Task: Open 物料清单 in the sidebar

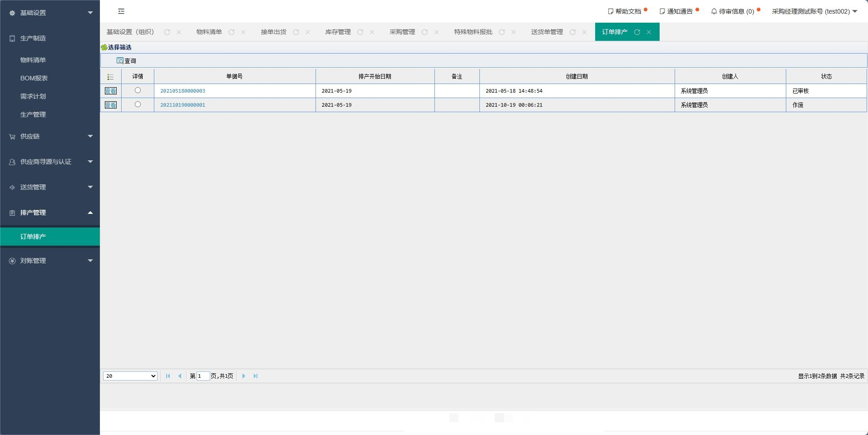Action: (x=33, y=60)
